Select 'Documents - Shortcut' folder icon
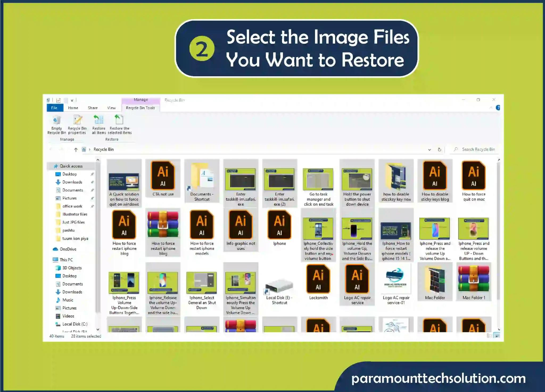 tap(202, 181)
